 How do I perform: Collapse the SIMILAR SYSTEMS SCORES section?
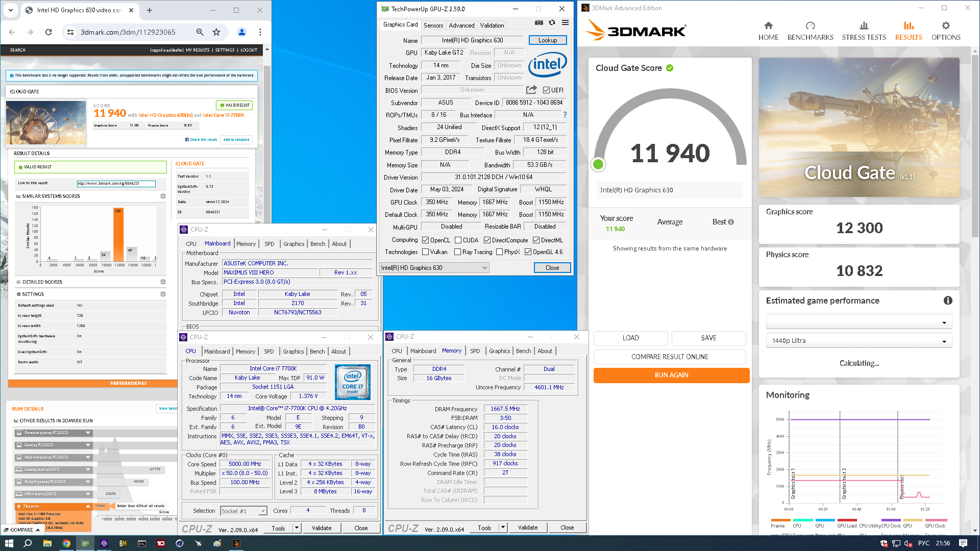coord(163,196)
